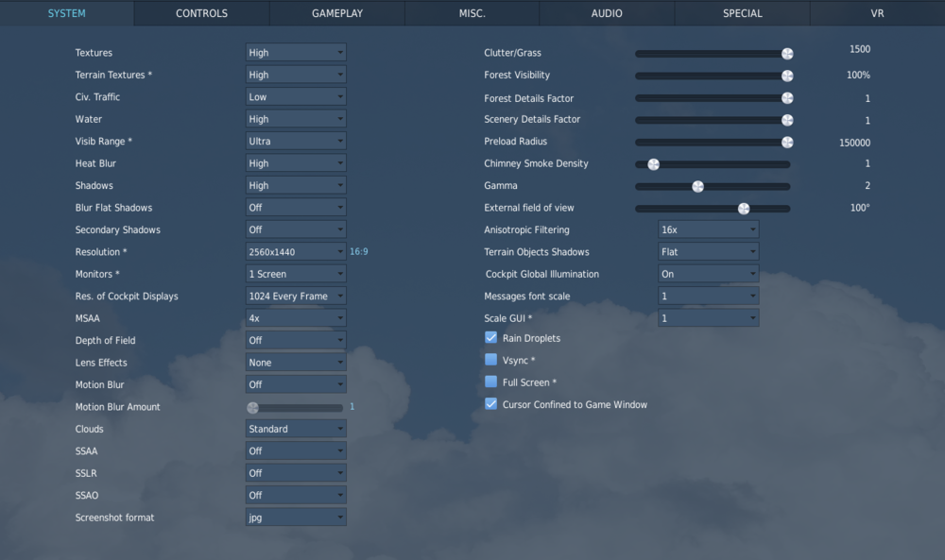Open the VR settings tab
945x560 pixels.
tap(877, 13)
